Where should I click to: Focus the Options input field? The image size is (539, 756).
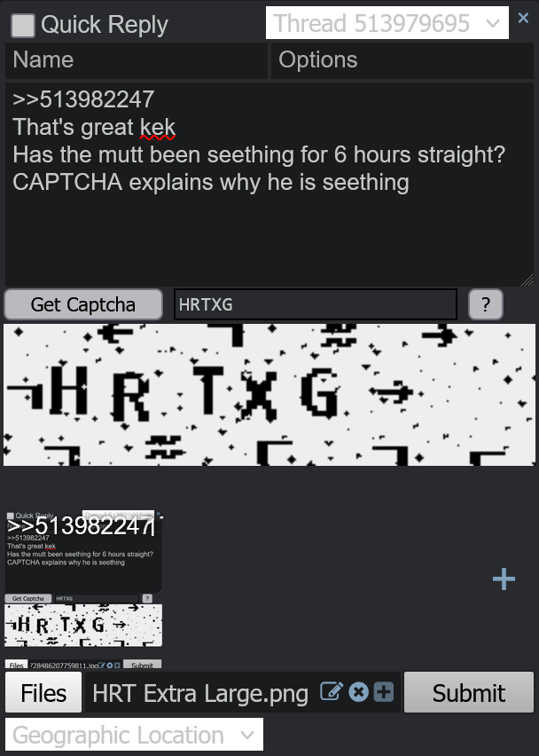402,60
